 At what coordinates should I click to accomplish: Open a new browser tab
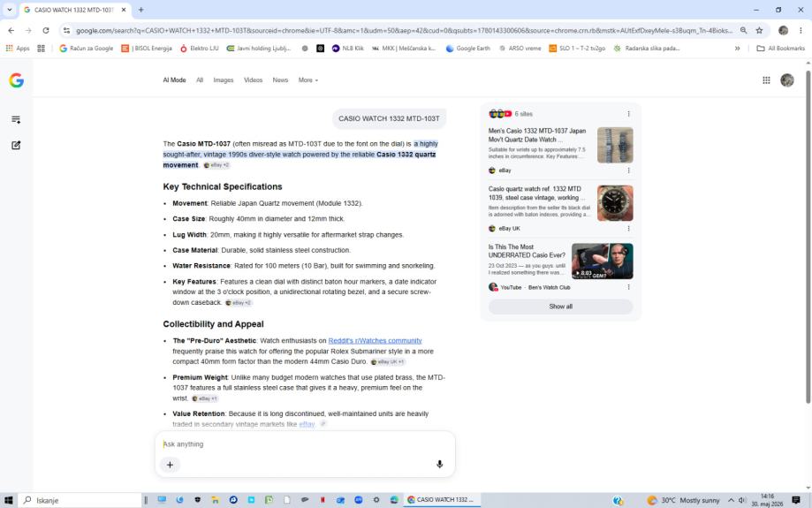pyautogui.click(x=140, y=10)
